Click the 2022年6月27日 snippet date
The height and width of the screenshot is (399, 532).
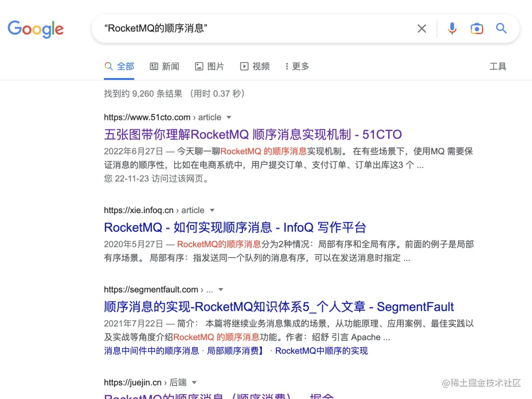tap(133, 151)
